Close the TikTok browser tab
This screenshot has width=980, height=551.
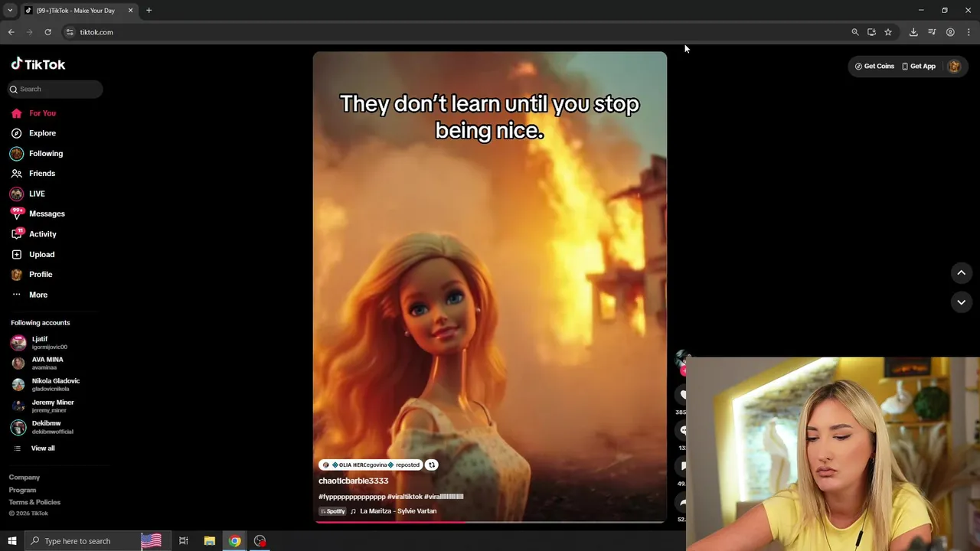[130, 10]
